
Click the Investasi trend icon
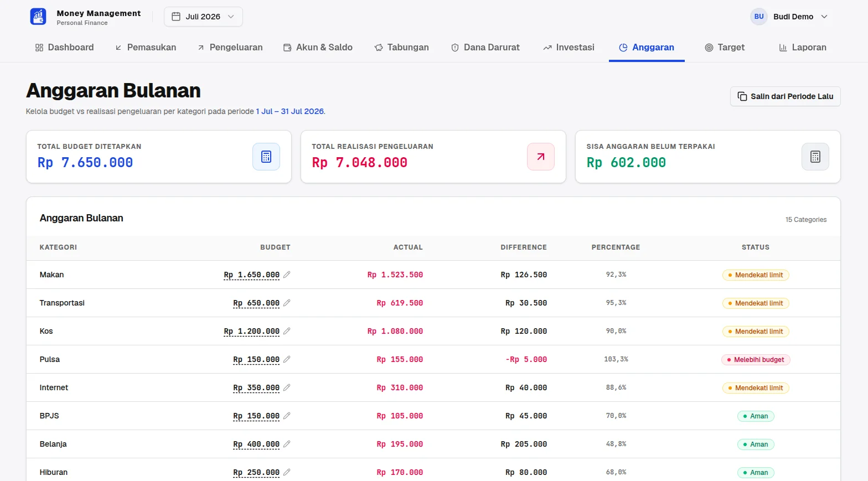tap(547, 48)
